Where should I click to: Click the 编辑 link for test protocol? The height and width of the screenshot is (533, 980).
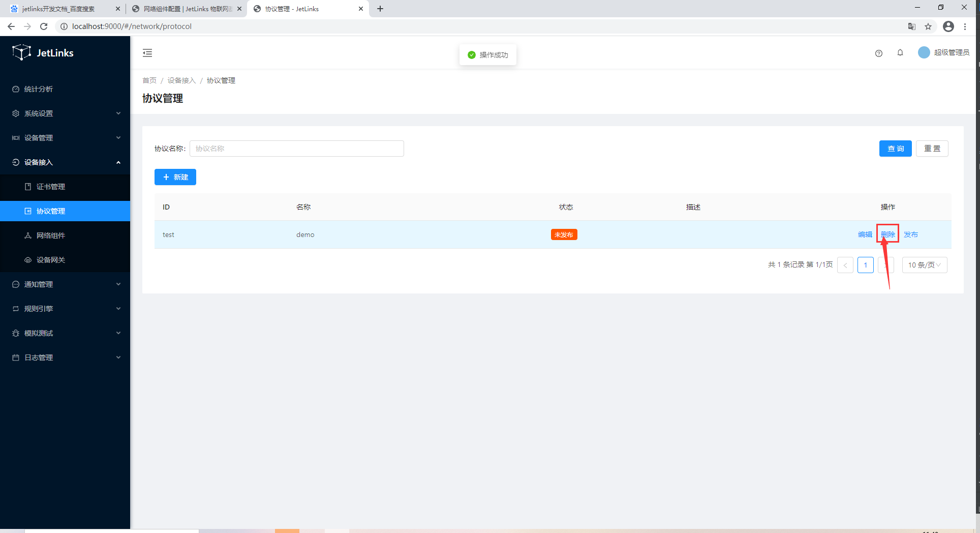click(x=865, y=234)
